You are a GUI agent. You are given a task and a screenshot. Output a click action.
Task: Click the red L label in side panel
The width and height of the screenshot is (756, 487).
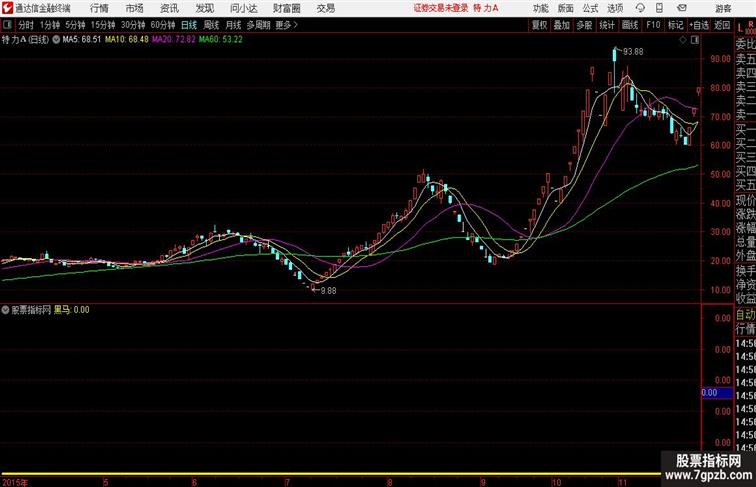(740, 29)
